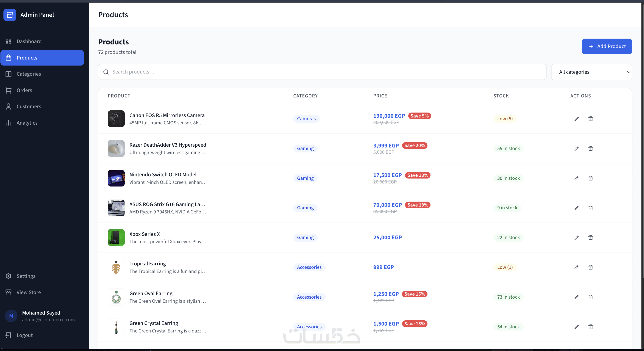Click the "Low (5)" stock badge
644x351 pixels.
(505, 119)
